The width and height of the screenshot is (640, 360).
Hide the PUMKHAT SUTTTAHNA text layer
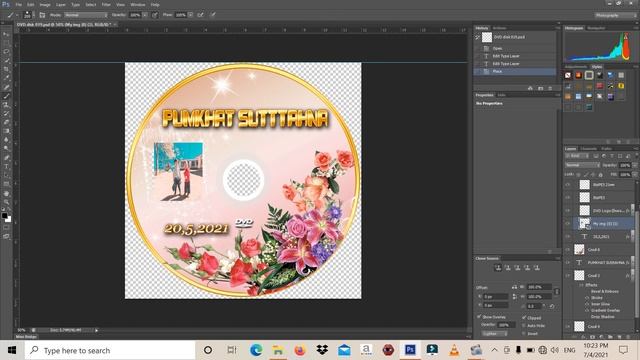[568, 262]
